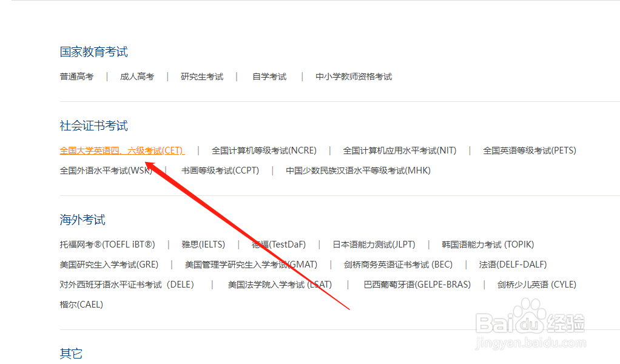Image resolution: width=620 pixels, height=364 pixels.
Task: Open 美国研究生入学考试(GRE) link
Action: (110, 264)
